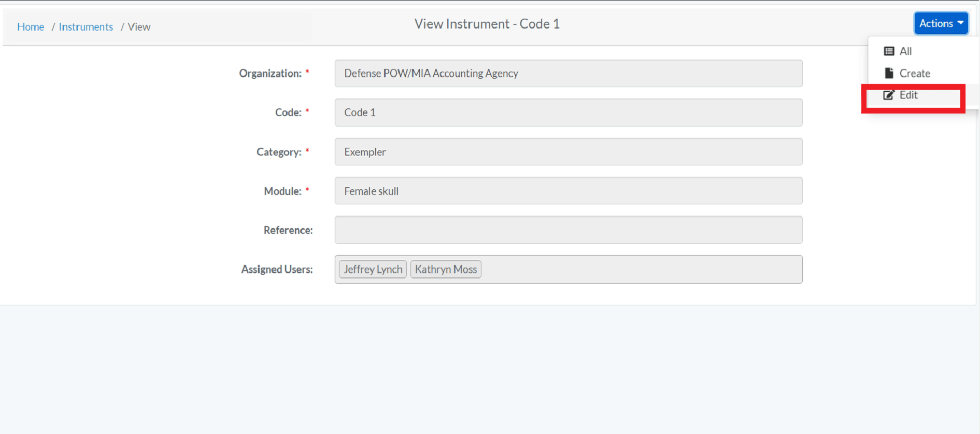The height and width of the screenshot is (434, 980).
Task: Click the Module field showing Female skull
Action: click(569, 191)
